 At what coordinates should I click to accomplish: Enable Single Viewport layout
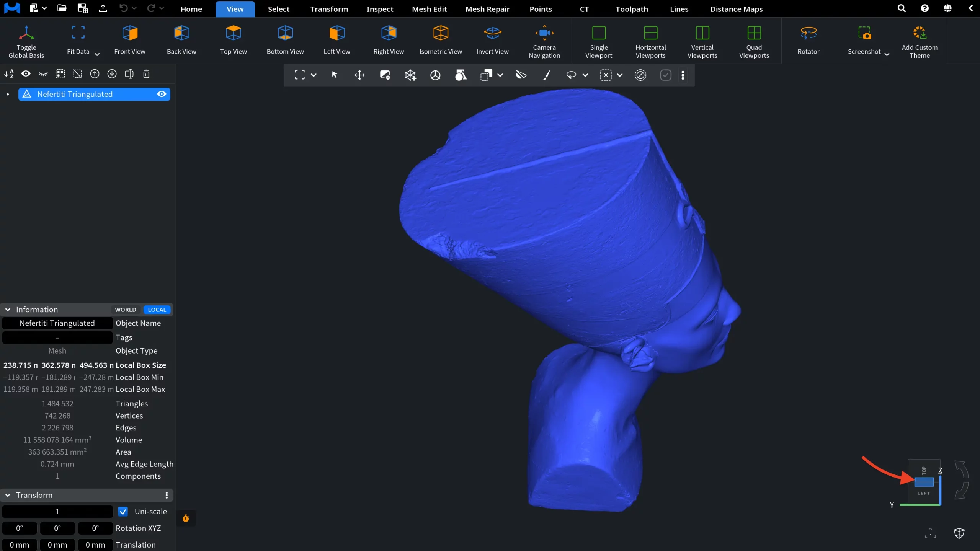(599, 41)
